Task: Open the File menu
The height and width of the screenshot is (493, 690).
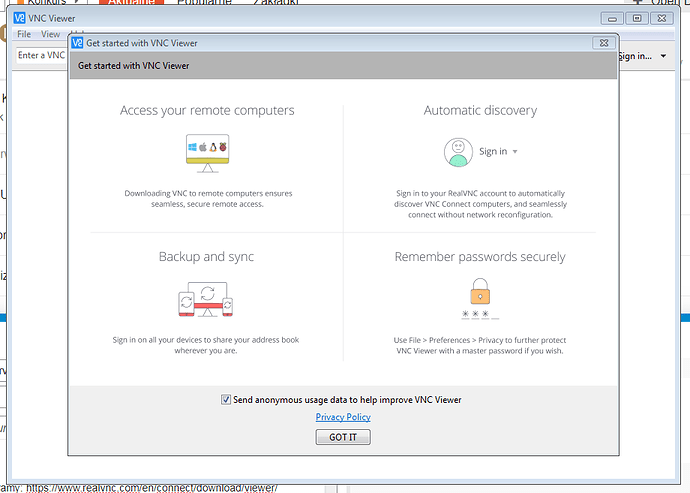Action: pos(24,34)
